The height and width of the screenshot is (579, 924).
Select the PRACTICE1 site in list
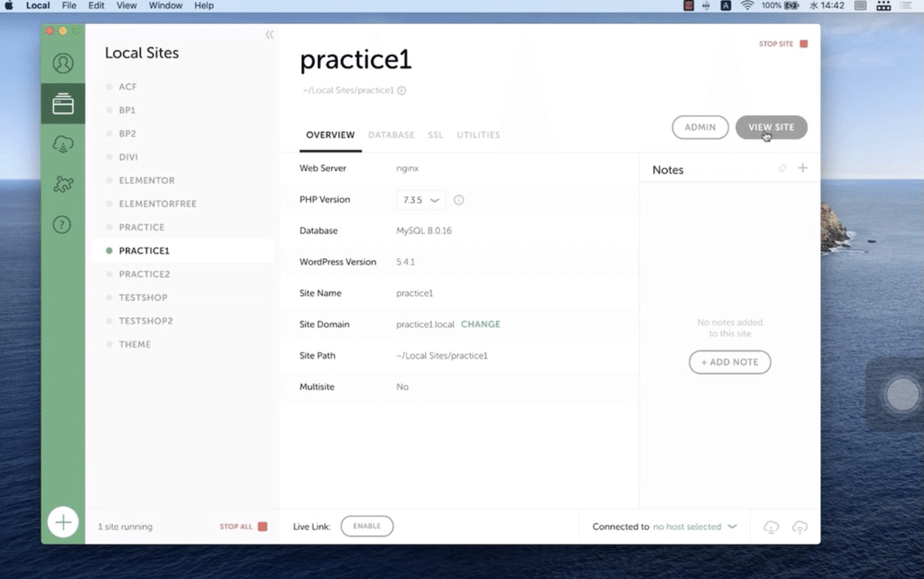coord(182,250)
